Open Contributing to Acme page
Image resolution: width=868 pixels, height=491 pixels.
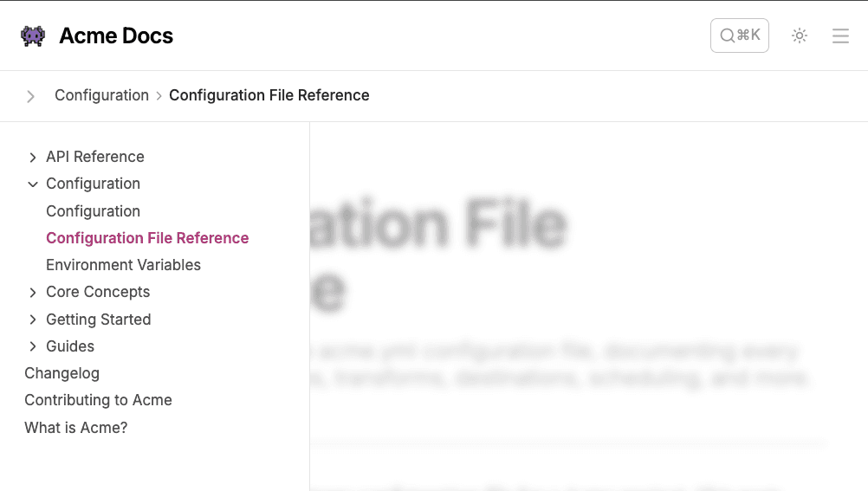(x=98, y=400)
